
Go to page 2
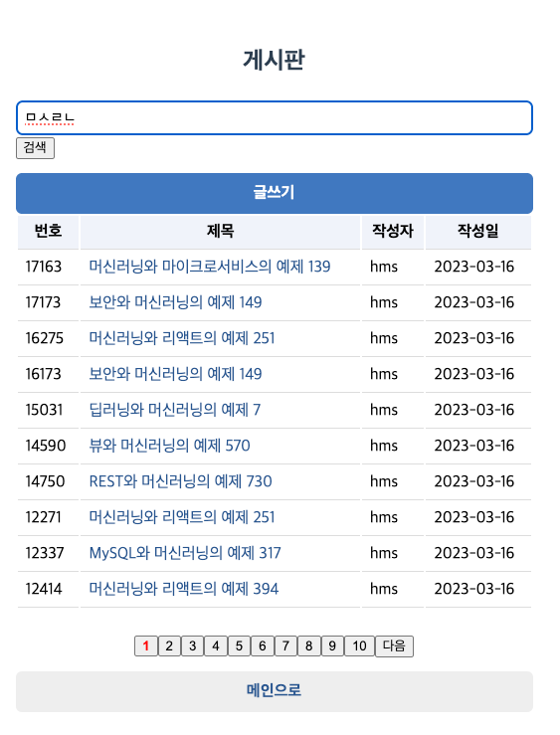click(169, 645)
